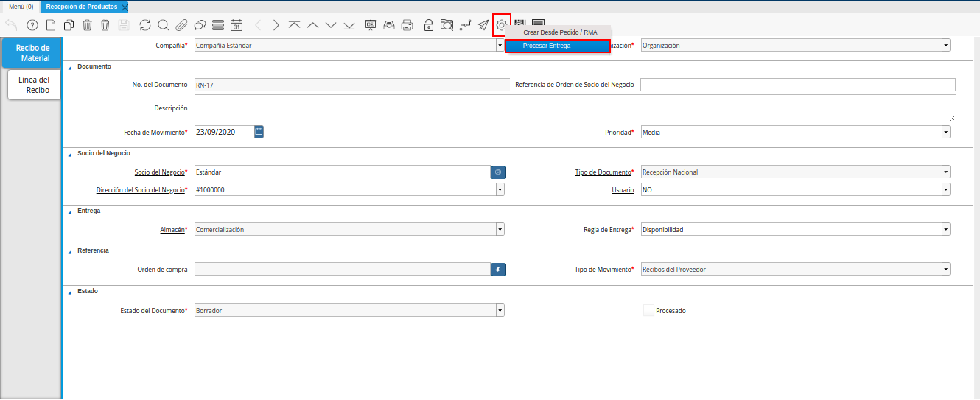Image resolution: width=980 pixels, height=400 pixels.
Task: Collapse the Socio del Negocio section
Action: tap(71, 153)
